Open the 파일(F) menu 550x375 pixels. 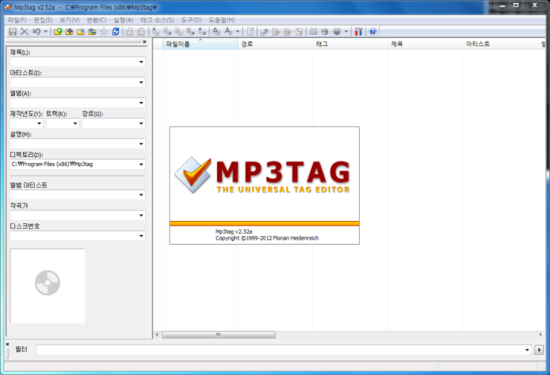(17, 20)
